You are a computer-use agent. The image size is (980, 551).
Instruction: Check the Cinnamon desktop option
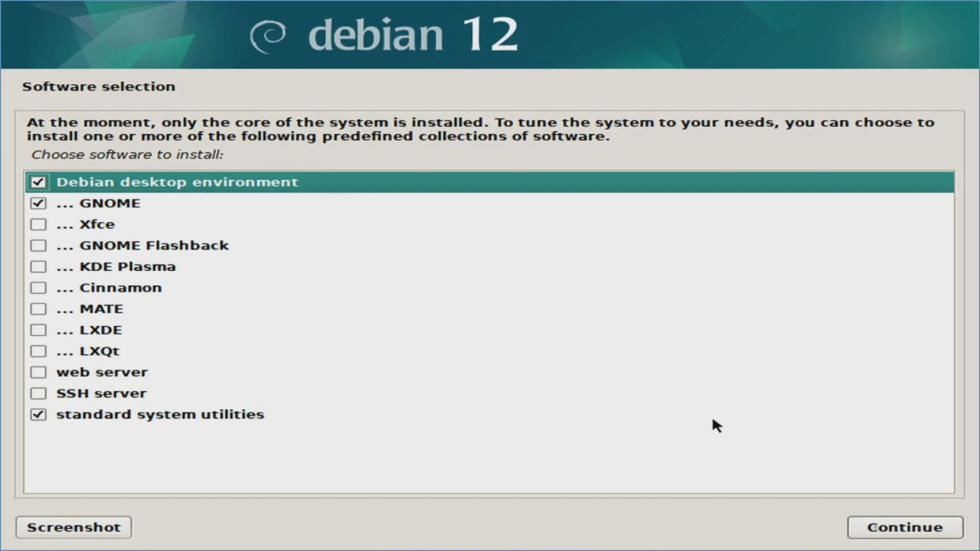[x=38, y=288]
